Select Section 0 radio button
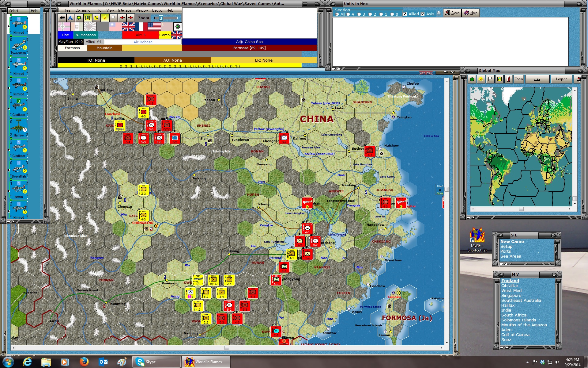 click(392, 14)
